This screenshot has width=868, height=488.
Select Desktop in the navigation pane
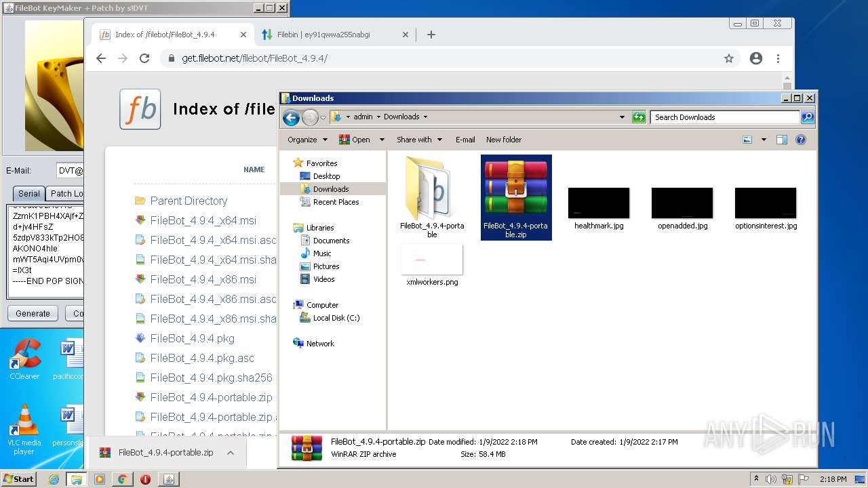[326, 176]
